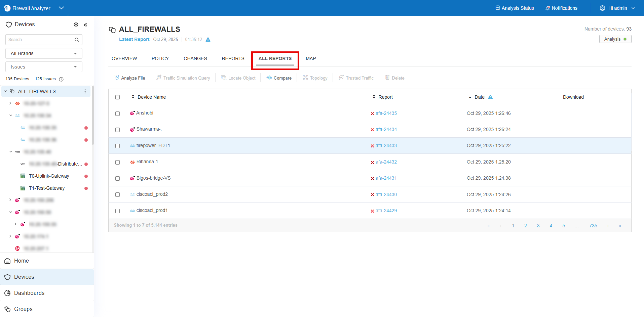Open report afa-24435 link
Screen dimensions: 644x317
point(386,113)
